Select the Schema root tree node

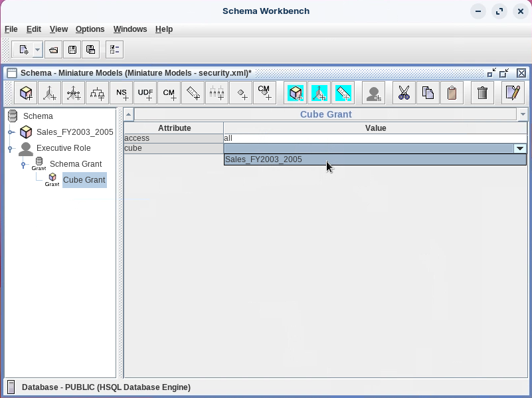[38, 116]
